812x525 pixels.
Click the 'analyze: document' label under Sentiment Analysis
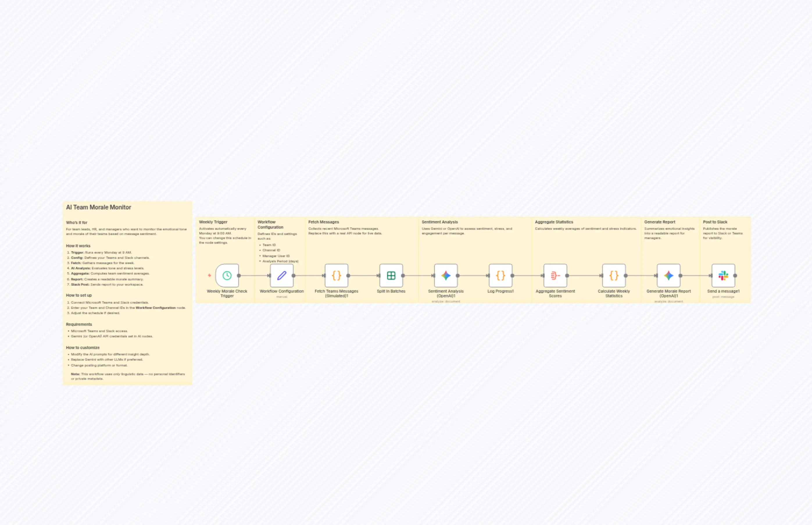click(x=446, y=301)
